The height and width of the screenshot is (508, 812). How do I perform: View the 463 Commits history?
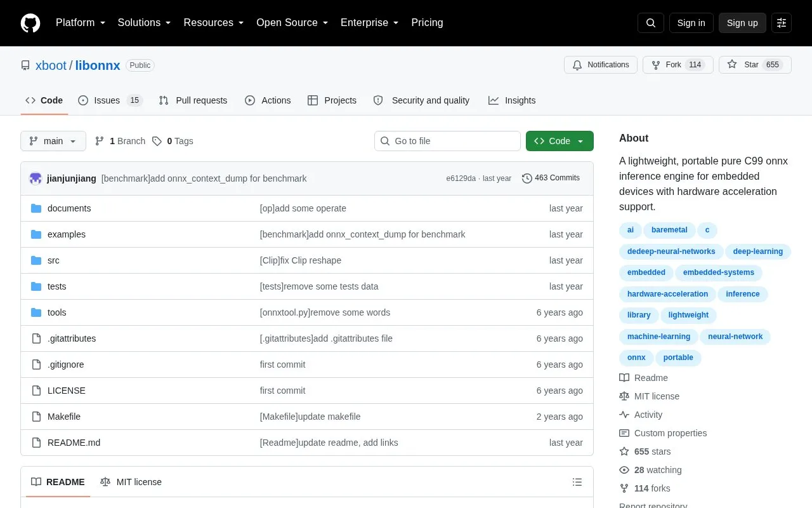pyautogui.click(x=551, y=178)
